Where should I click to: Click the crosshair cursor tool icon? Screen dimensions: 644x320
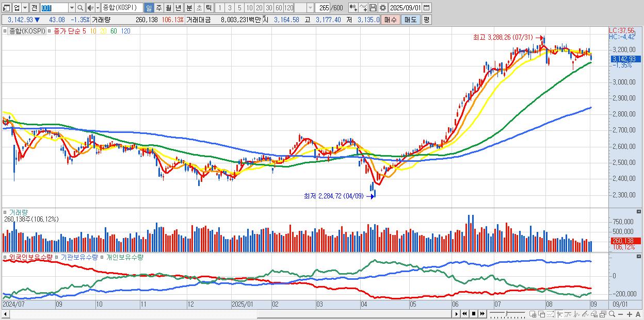[559, 314]
